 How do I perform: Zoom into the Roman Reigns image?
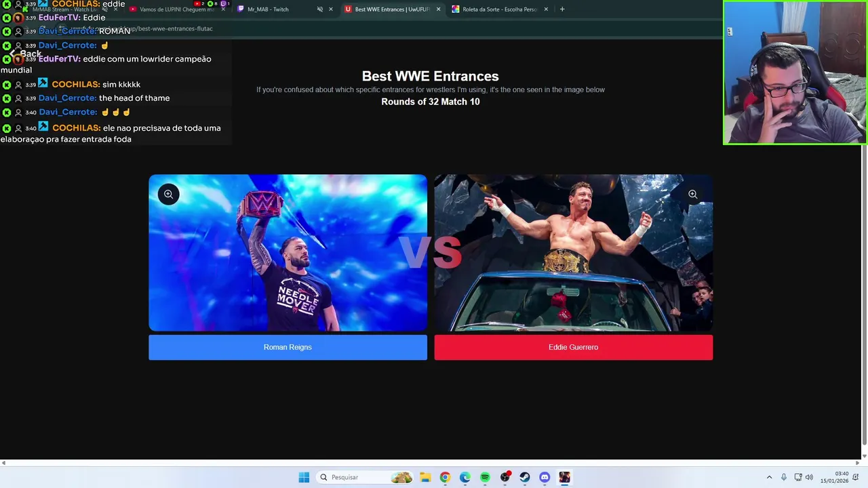point(168,195)
